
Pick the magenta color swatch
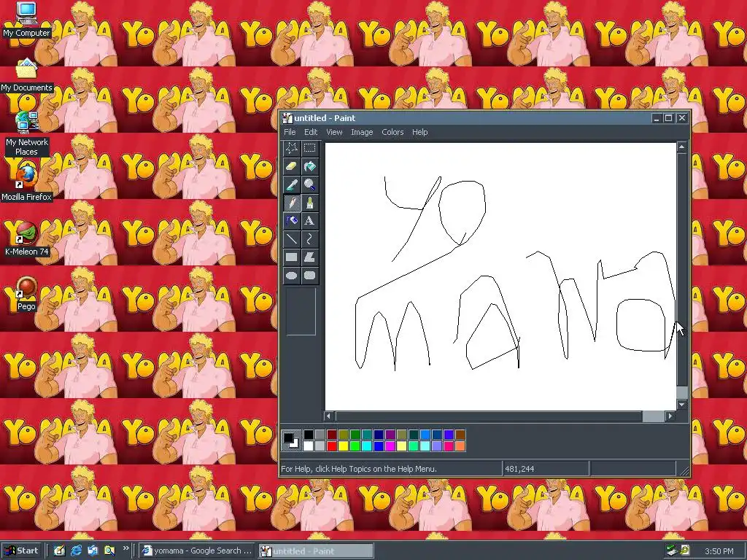(x=390, y=446)
